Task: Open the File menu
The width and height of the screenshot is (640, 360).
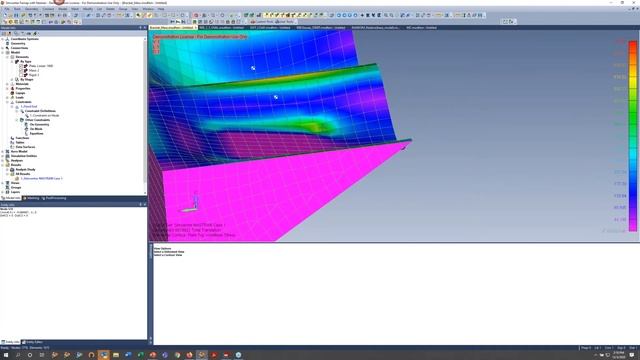Action: (7, 9)
